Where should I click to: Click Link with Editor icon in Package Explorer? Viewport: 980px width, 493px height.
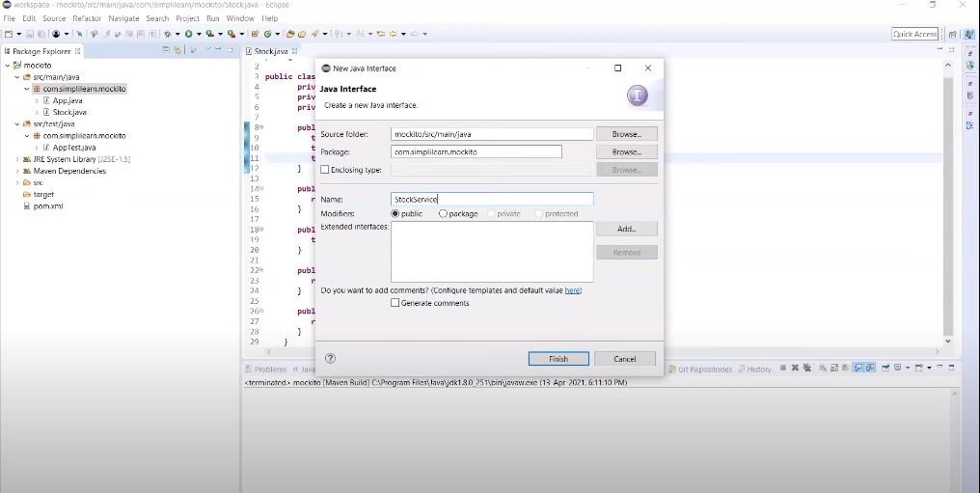pyautogui.click(x=177, y=50)
